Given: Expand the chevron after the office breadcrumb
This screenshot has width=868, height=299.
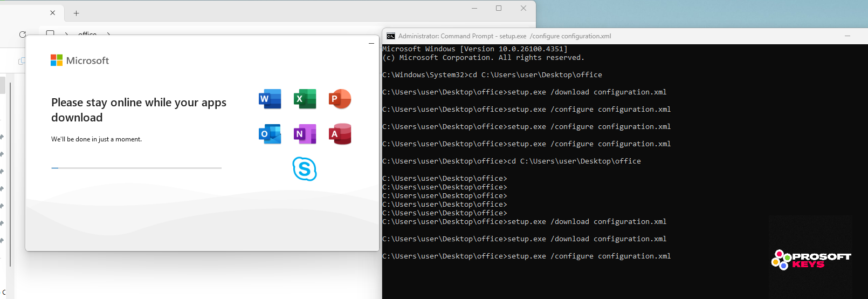Looking at the screenshot, I should (108, 33).
